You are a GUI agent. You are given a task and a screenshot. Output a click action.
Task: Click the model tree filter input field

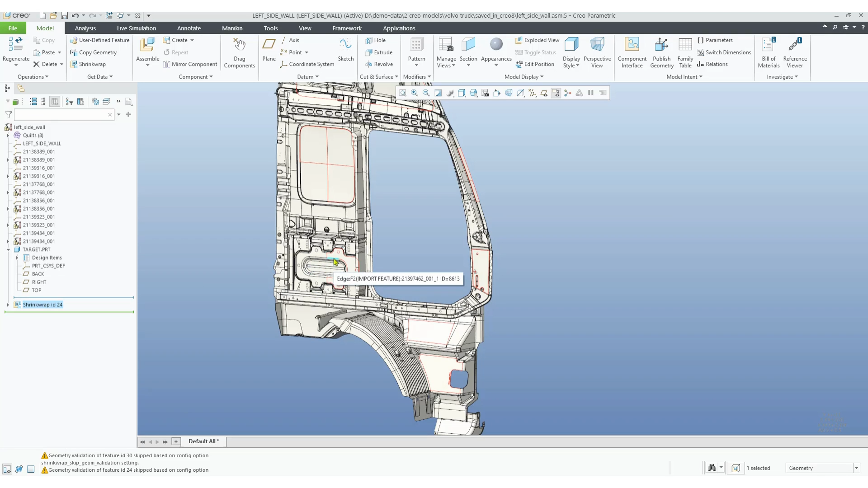click(64, 115)
